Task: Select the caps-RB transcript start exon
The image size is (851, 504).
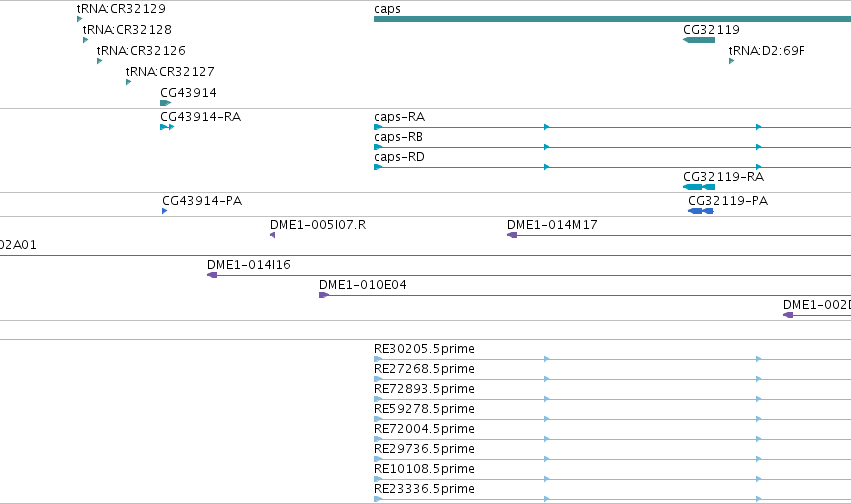Action: 378,147
